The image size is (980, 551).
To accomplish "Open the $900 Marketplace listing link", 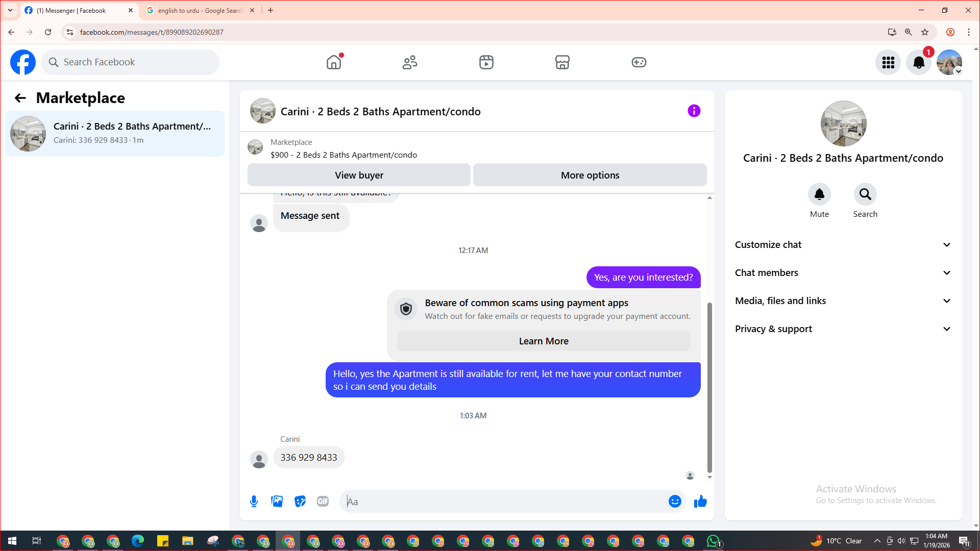I will [344, 155].
